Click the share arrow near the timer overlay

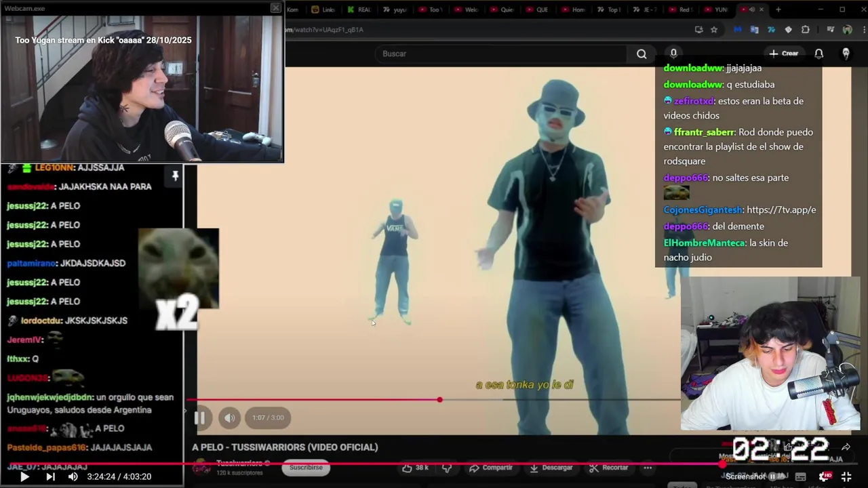pyautogui.click(x=846, y=447)
